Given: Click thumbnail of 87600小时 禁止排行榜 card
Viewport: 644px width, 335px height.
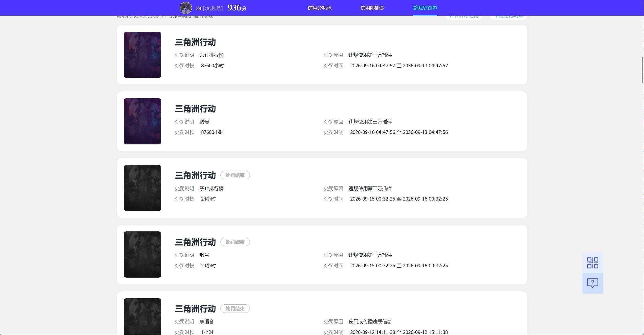Looking at the screenshot, I should point(142,55).
